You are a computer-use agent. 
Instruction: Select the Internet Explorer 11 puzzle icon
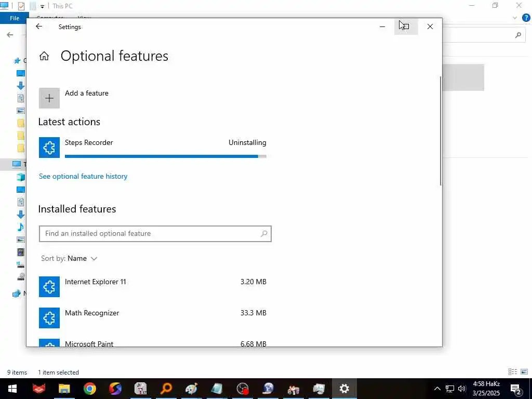click(49, 287)
